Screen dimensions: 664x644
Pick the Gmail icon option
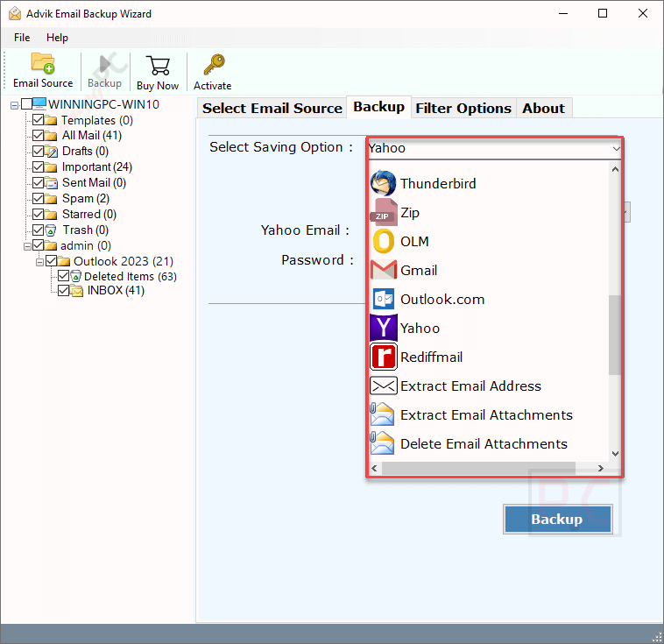click(x=383, y=270)
